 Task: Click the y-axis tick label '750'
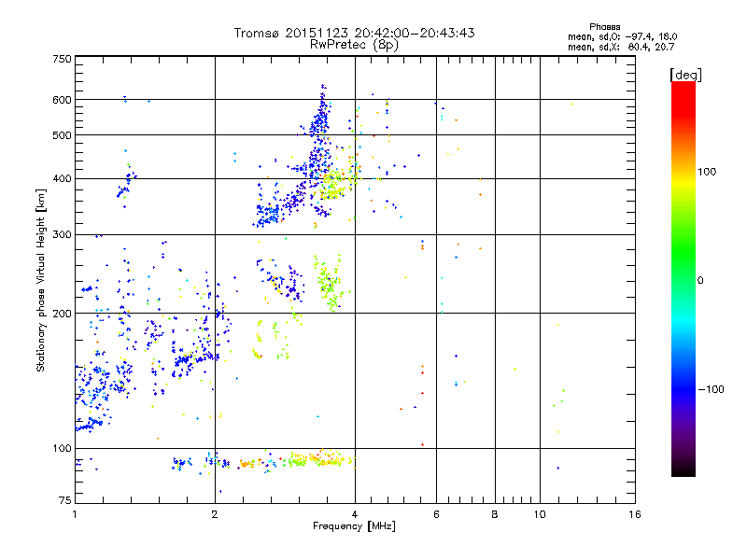[x=62, y=59]
